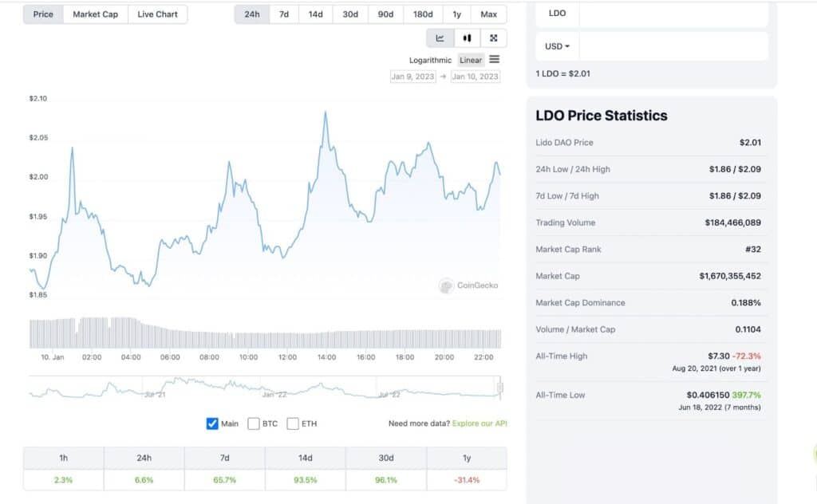
Task: Click the Trading Volume value $184,466,089
Action: (732, 222)
